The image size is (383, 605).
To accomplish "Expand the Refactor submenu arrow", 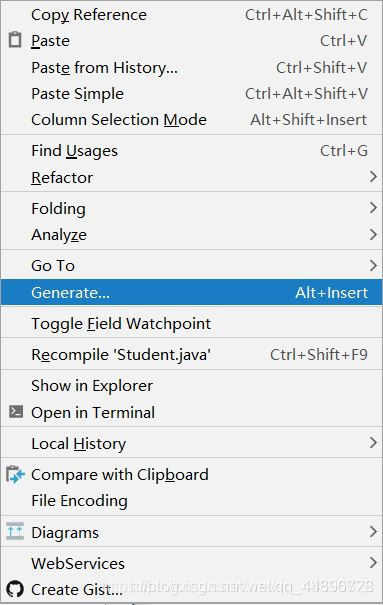I will [373, 177].
